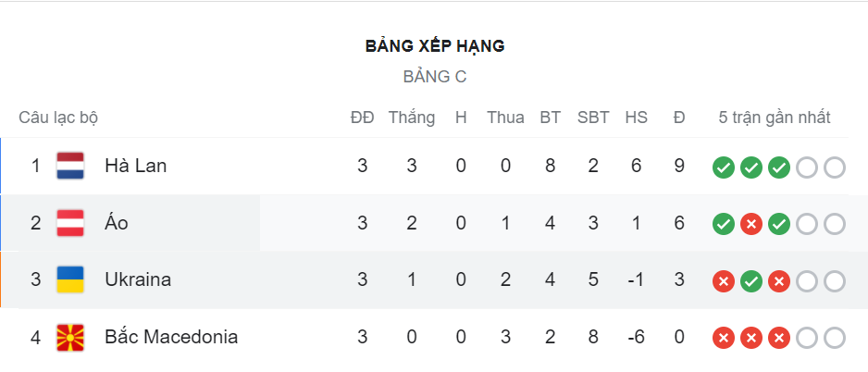Image resolution: width=868 pixels, height=372 pixels.
Task: Click the Austria flag icon
Action: (70, 224)
